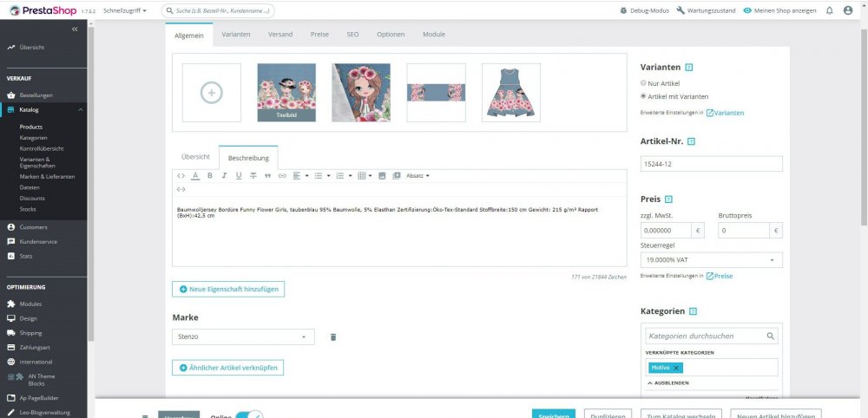Expand the numbered list options arrow
The image size is (868, 418).
click(350, 176)
